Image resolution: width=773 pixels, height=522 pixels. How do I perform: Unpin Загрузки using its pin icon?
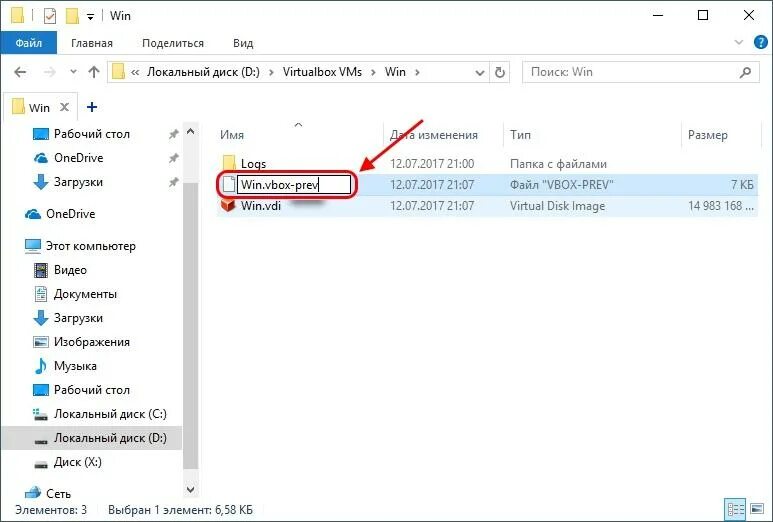[x=174, y=182]
